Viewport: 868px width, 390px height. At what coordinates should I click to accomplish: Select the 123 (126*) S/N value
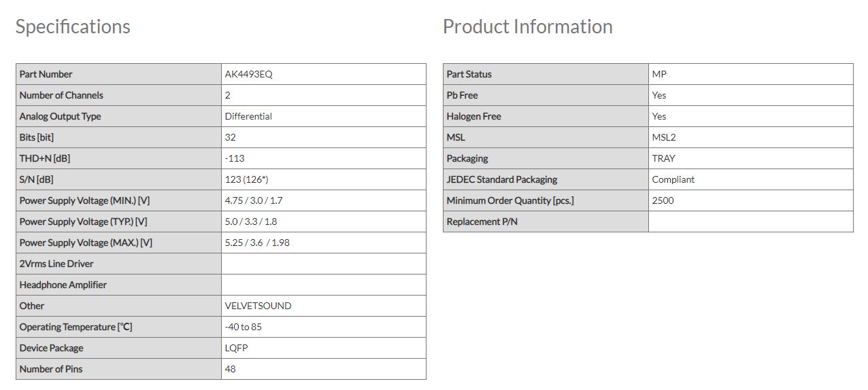click(246, 179)
